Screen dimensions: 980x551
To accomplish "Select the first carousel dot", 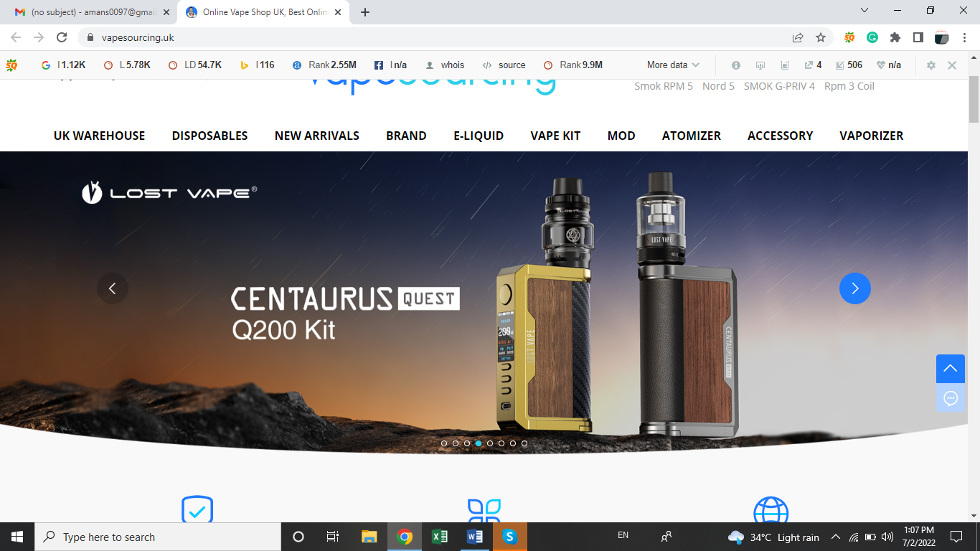I will click(444, 443).
